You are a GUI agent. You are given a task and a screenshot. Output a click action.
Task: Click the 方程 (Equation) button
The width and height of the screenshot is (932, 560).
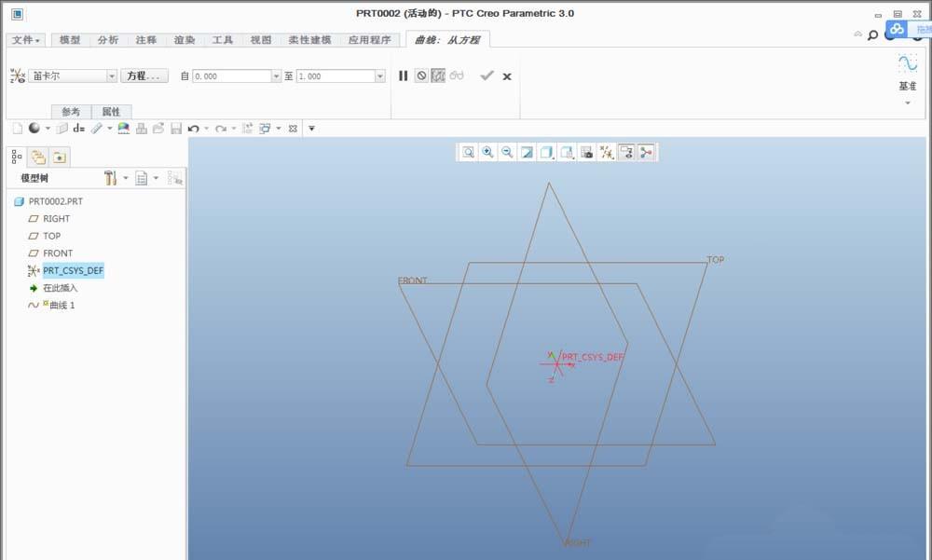pyautogui.click(x=144, y=75)
